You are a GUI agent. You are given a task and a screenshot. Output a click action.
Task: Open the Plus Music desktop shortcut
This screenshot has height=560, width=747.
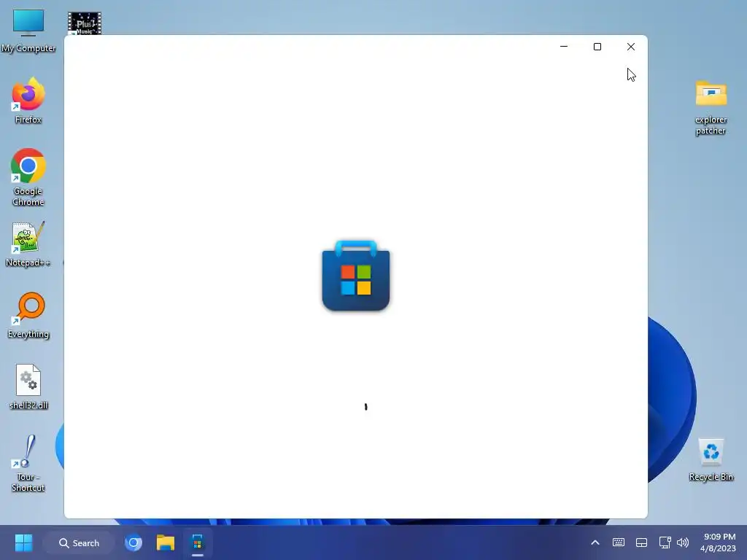pos(85,23)
